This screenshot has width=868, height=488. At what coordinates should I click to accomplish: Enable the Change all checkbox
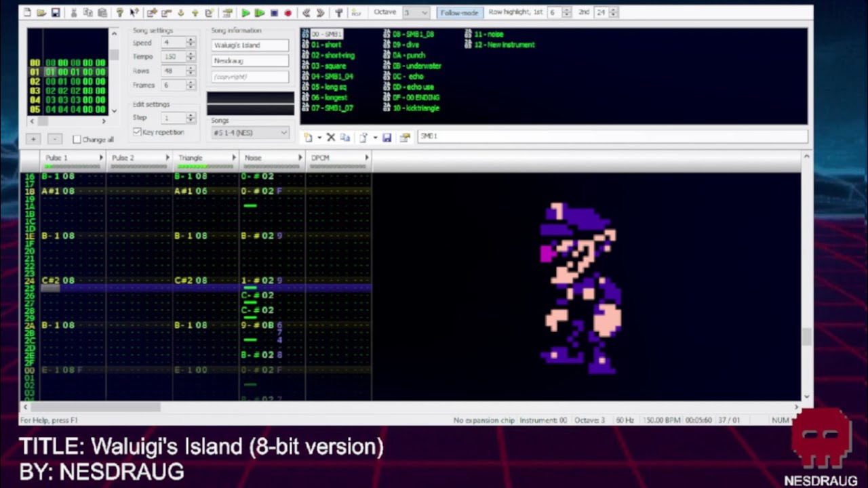pyautogui.click(x=77, y=140)
